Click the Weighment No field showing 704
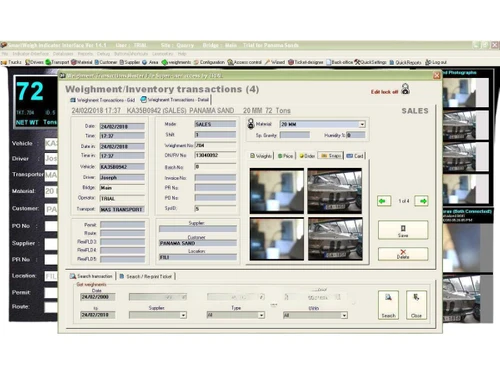This screenshot has width=500, height=375. (x=215, y=145)
